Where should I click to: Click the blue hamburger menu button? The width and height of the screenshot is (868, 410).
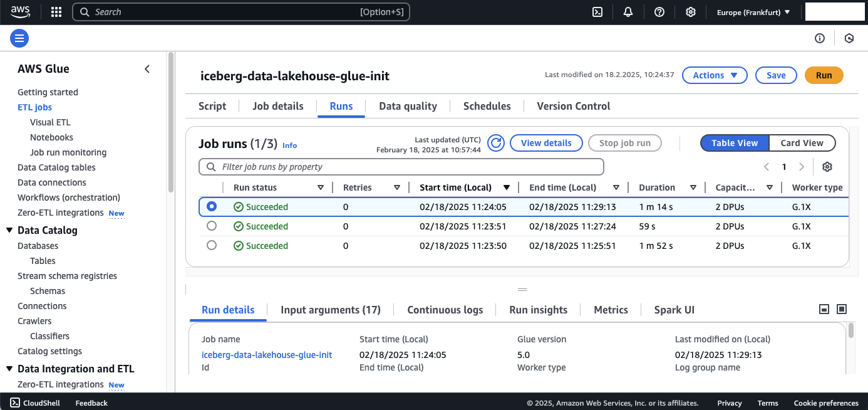click(19, 38)
